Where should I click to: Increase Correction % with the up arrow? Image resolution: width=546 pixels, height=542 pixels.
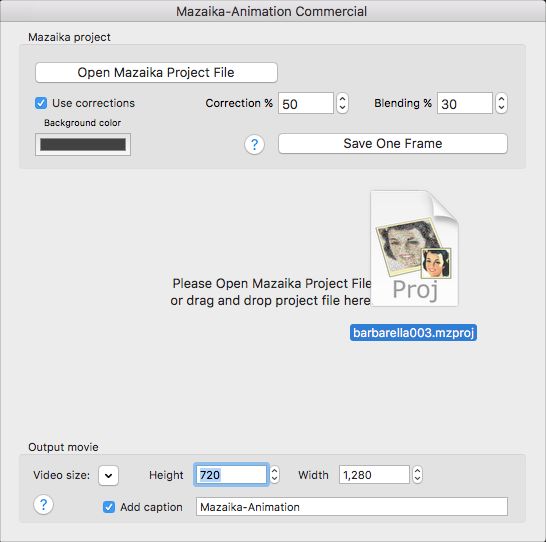pyautogui.click(x=342, y=99)
